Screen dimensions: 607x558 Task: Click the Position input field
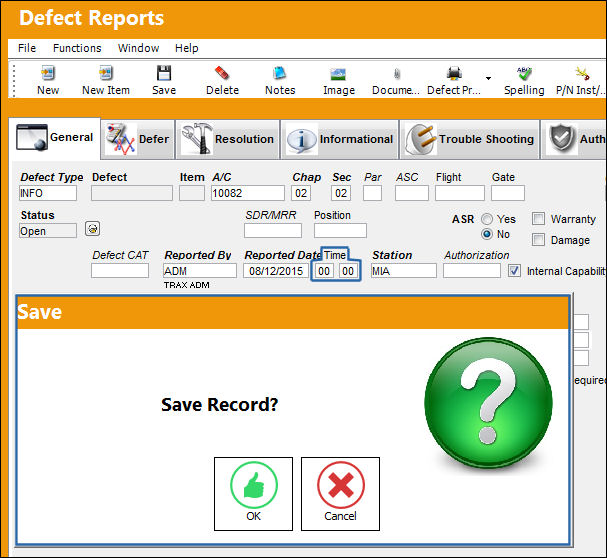tap(340, 230)
